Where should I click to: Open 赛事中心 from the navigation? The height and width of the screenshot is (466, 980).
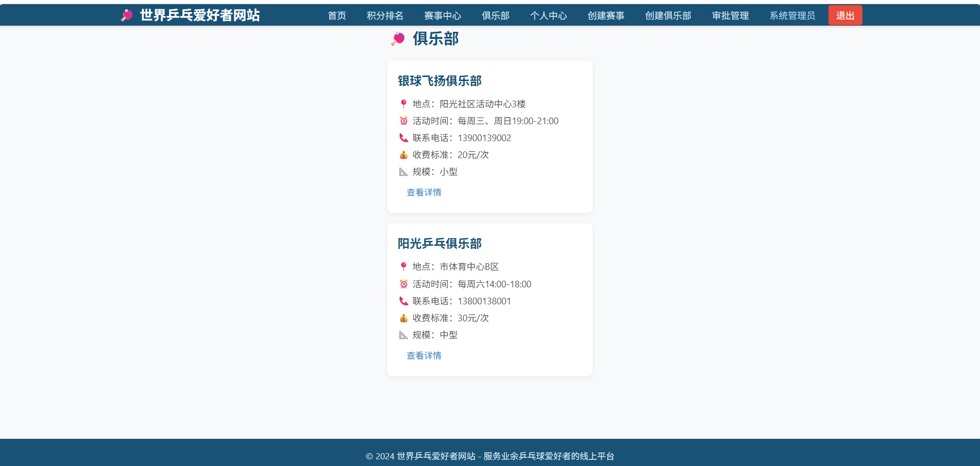pos(443,15)
